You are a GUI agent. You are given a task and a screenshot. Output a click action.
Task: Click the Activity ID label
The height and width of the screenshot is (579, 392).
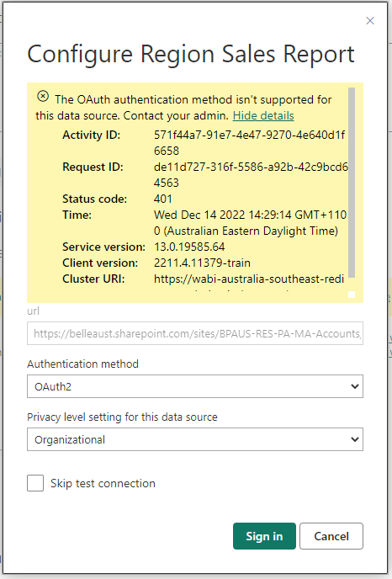coord(92,135)
